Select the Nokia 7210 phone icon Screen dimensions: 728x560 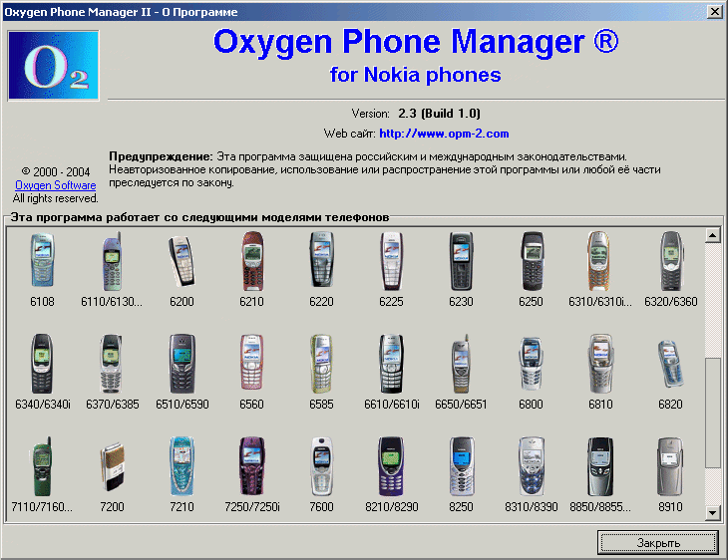[x=182, y=466]
